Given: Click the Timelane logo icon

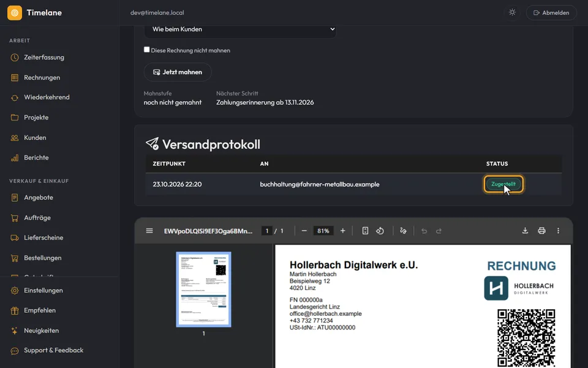Looking at the screenshot, I should coord(15,13).
